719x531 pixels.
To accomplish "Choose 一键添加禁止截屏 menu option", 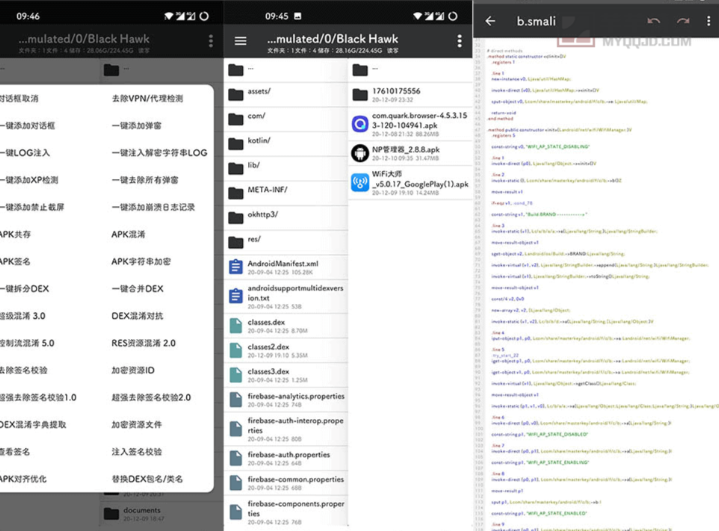I will 32,207.
